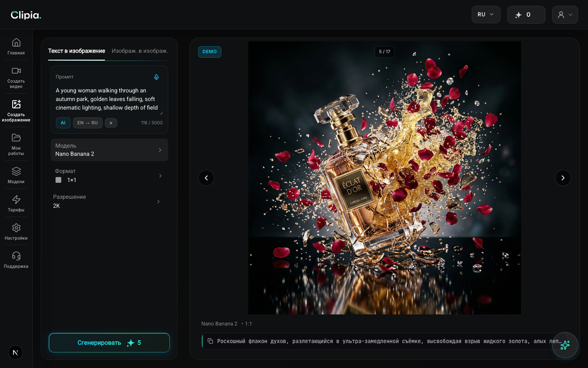Open the credits balance showing 0
The height and width of the screenshot is (368, 588).
526,15
